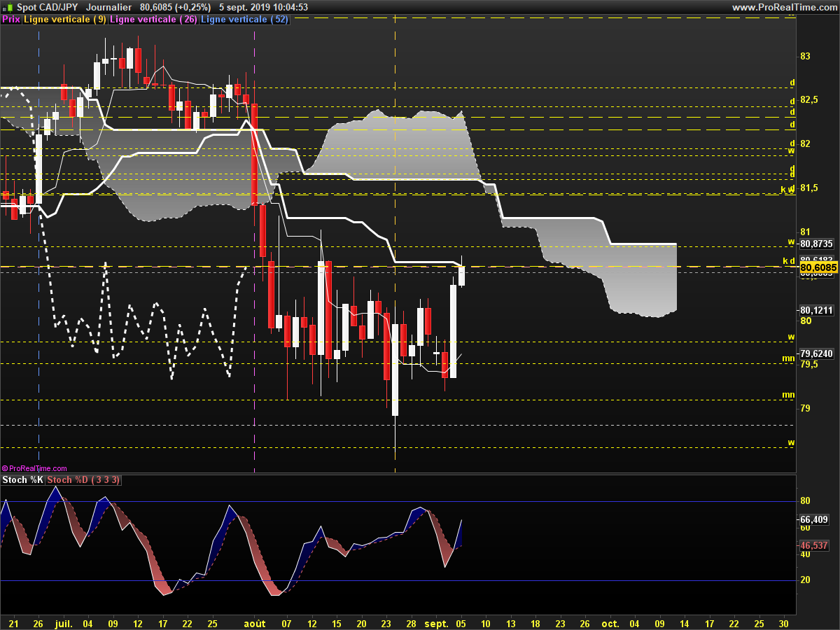Click the 82,5 price axis label
This screenshot has height=630, width=840.
click(x=808, y=100)
